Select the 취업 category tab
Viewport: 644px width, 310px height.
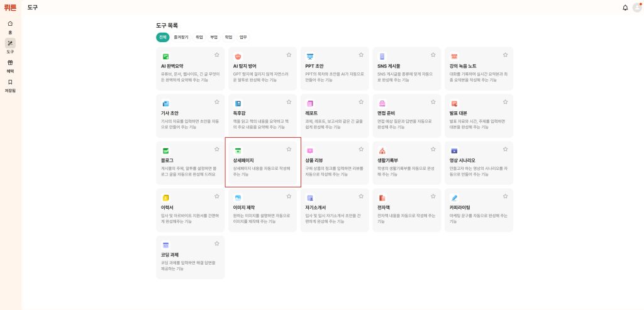(199, 37)
